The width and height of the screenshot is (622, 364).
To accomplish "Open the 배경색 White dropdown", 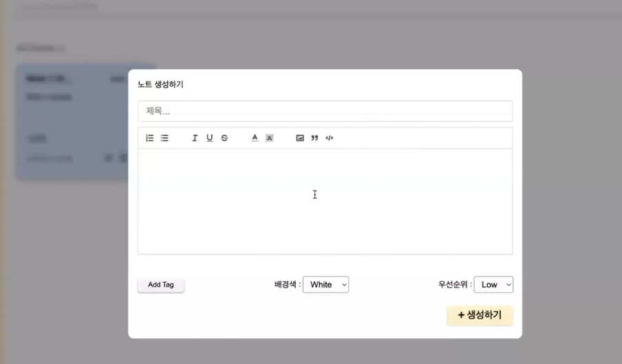I will pyautogui.click(x=325, y=285).
